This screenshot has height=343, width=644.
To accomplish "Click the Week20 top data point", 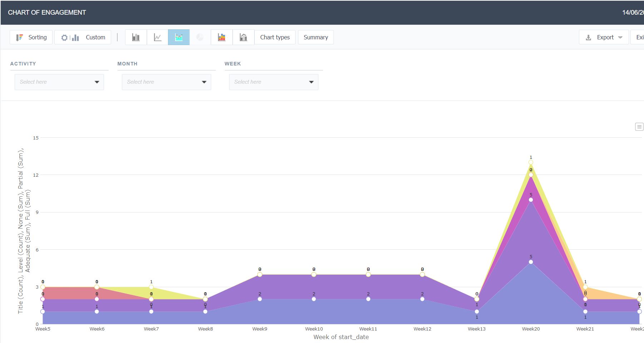I will [531, 162].
